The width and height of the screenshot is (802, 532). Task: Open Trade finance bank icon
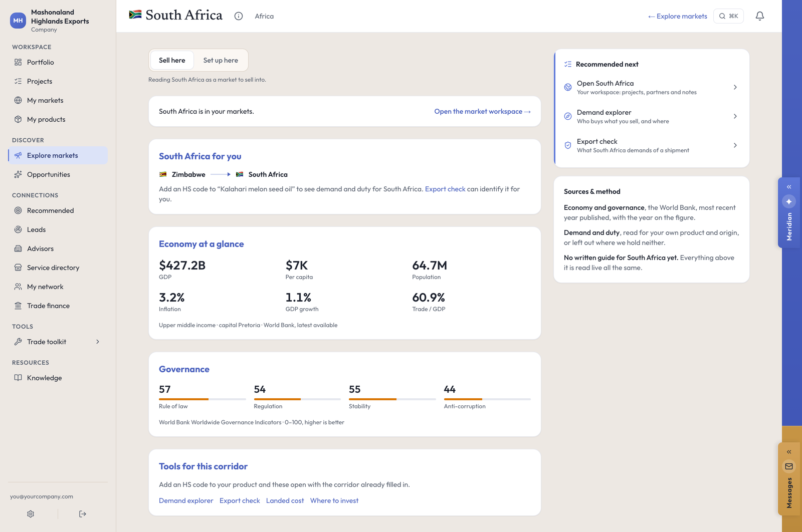[x=18, y=306]
